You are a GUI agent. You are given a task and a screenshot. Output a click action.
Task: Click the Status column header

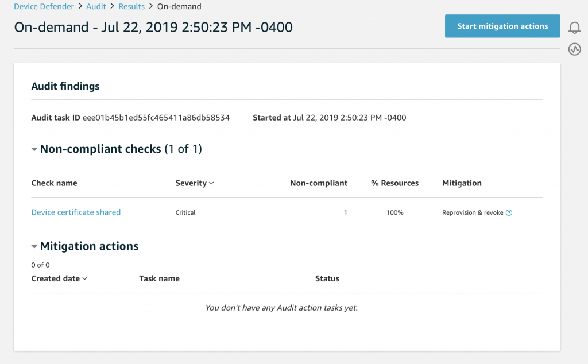click(x=327, y=278)
